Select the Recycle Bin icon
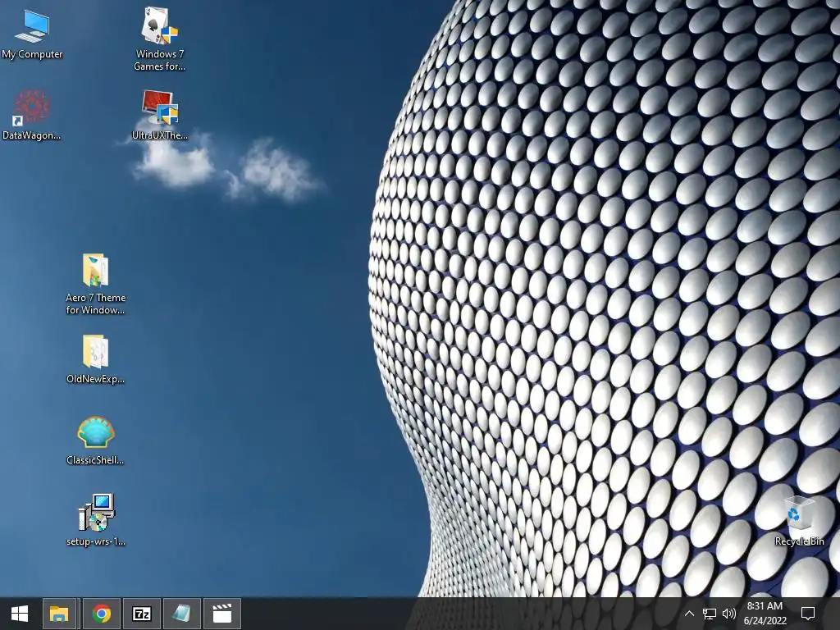The image size is (840, 630). [x=799, y=514]
